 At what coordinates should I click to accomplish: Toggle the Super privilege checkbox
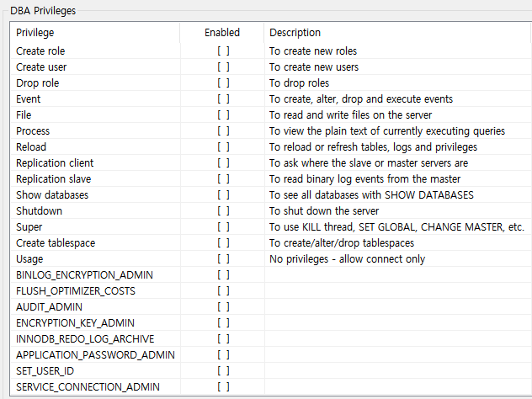(223, 226)
